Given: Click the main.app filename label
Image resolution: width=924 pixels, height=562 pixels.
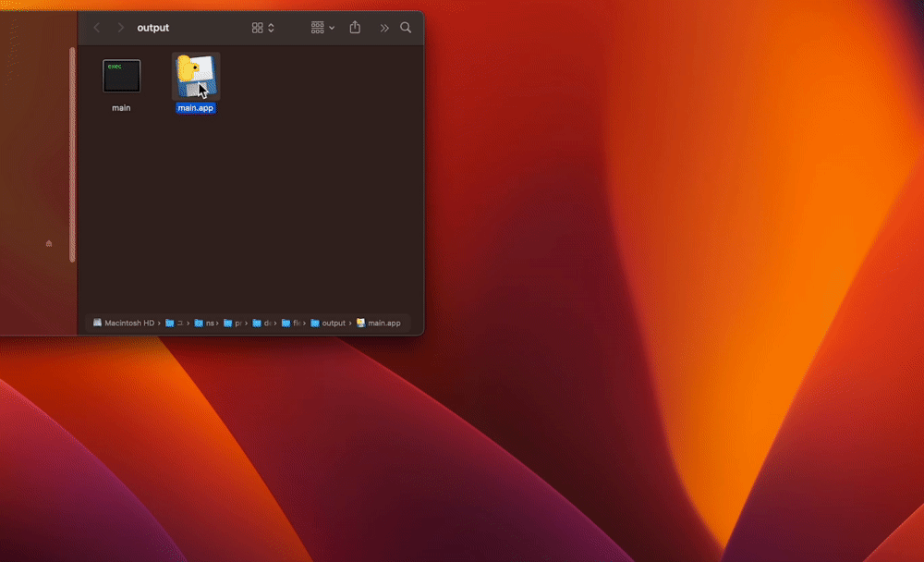Looking at the screenshot, I should 194,108.
